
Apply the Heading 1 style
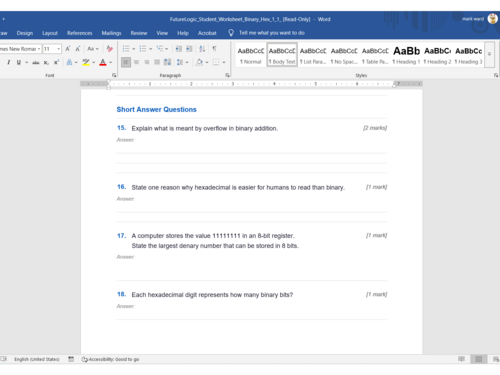(x=406, y=55)
